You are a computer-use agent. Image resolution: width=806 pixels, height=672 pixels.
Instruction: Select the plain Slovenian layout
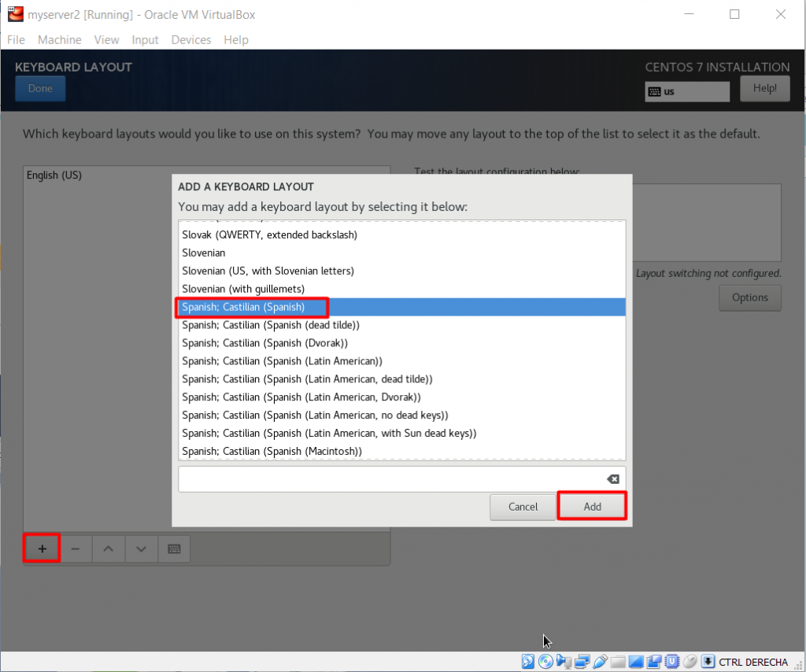[402, 253]
